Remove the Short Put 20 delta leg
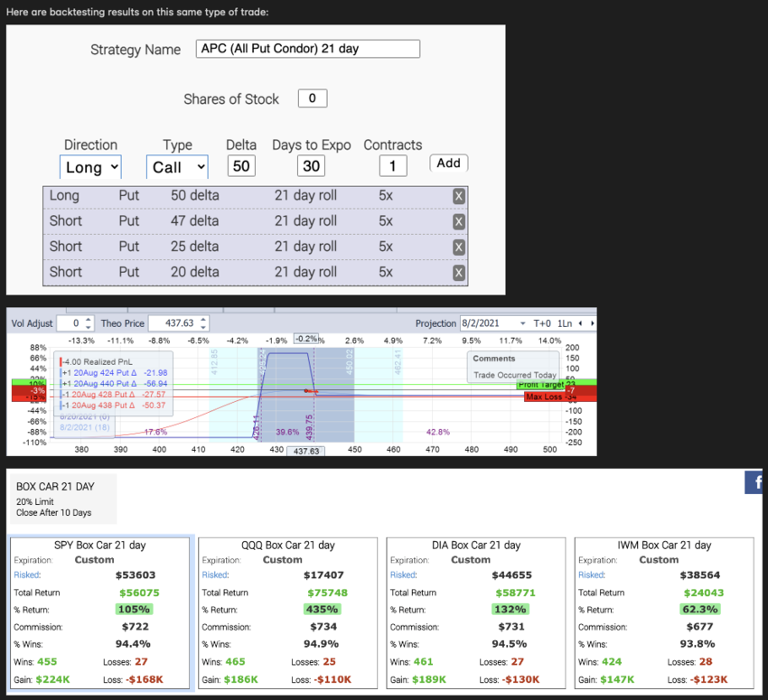This screenshot has height=700, width=768. click(458, 273)
